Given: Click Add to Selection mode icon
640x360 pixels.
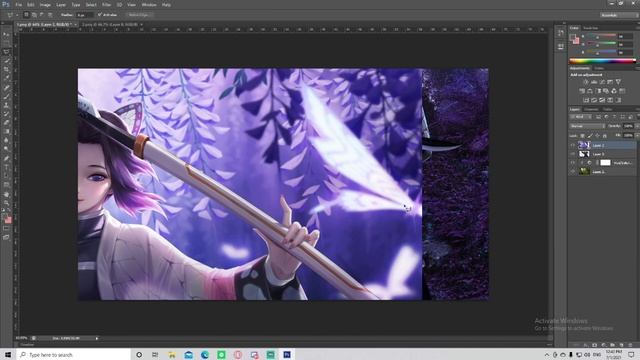Looking at the screenshot, I should point(34,15).
